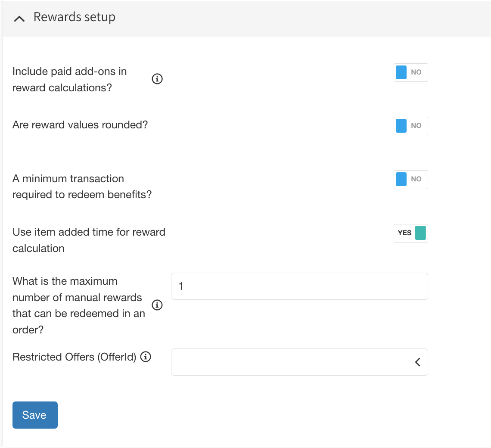Disable use item added time toggle

tap(410, 233)
